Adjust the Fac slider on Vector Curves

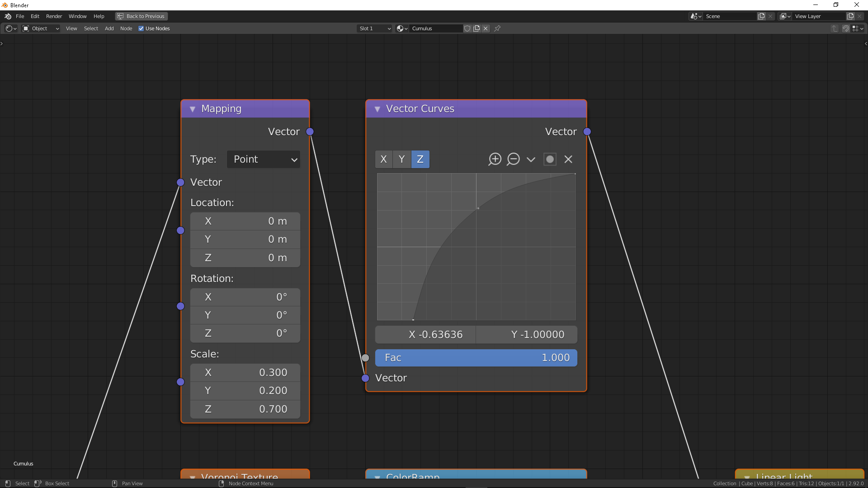(476, 357)
